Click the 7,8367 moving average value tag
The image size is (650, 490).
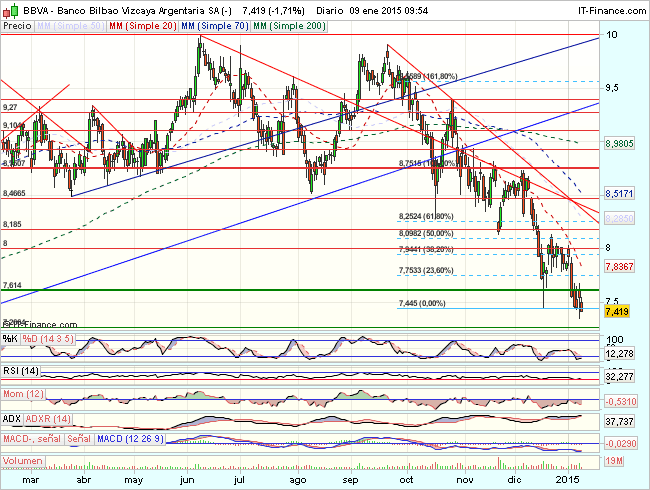[619, 267]
